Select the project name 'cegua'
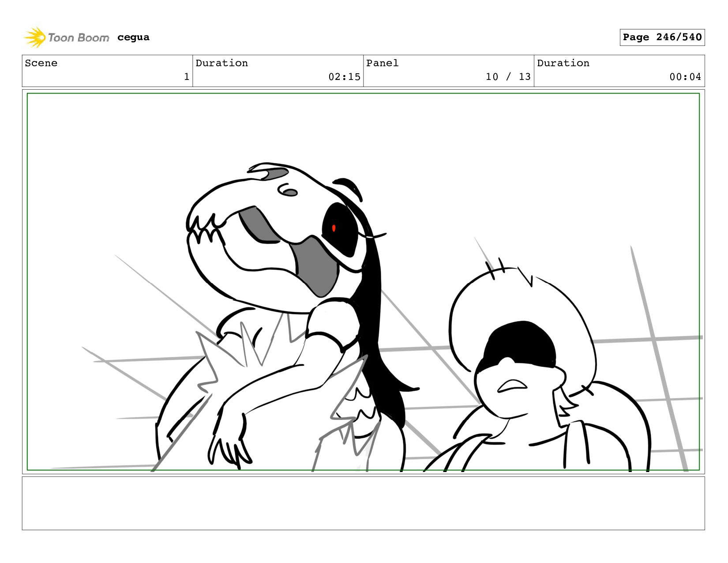Viewport: 728px width, 563px height. pyautogui.click(x=133, y=38)
